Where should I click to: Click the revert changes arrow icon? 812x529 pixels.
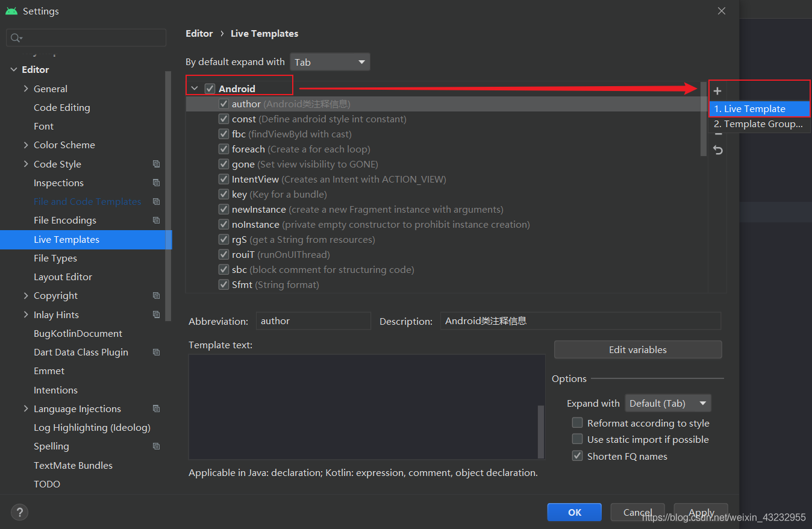click(717, 149)
